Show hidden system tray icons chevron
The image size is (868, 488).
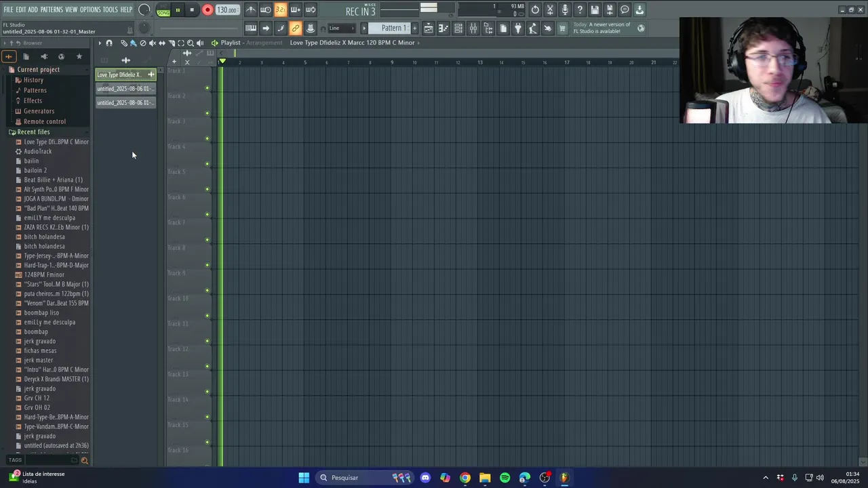click(766, 478)
